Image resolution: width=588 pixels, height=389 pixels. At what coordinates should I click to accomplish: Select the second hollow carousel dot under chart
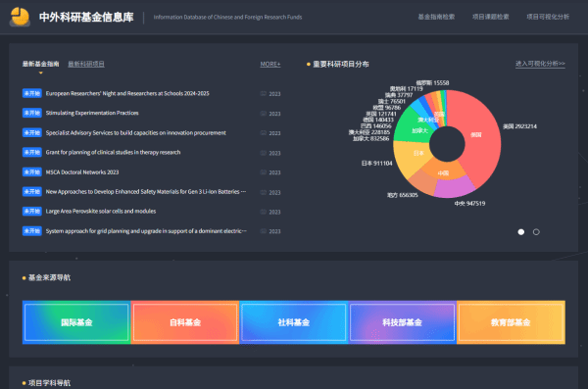tap(536, 232)
